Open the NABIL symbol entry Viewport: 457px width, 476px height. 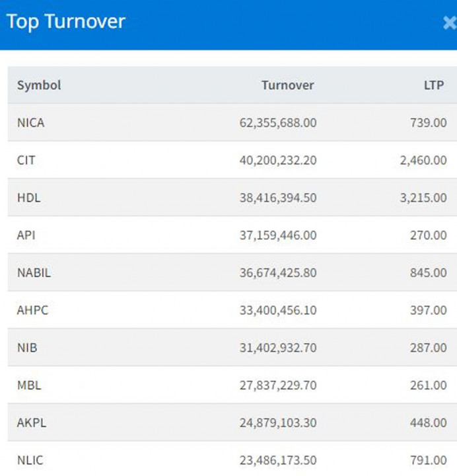click(x=34, y=272)
